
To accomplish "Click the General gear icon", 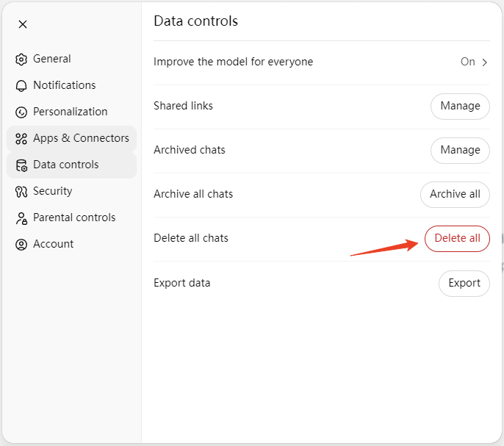I will pyautogui.click(x=21, y=60).
